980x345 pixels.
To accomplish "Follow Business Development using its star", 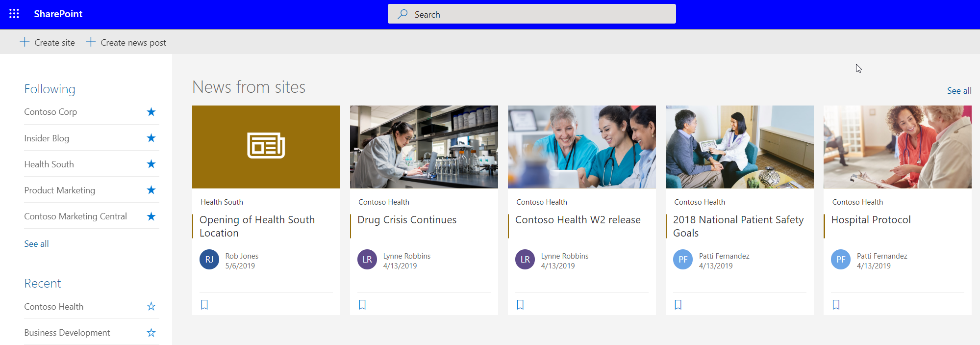I will click(151, 333).
